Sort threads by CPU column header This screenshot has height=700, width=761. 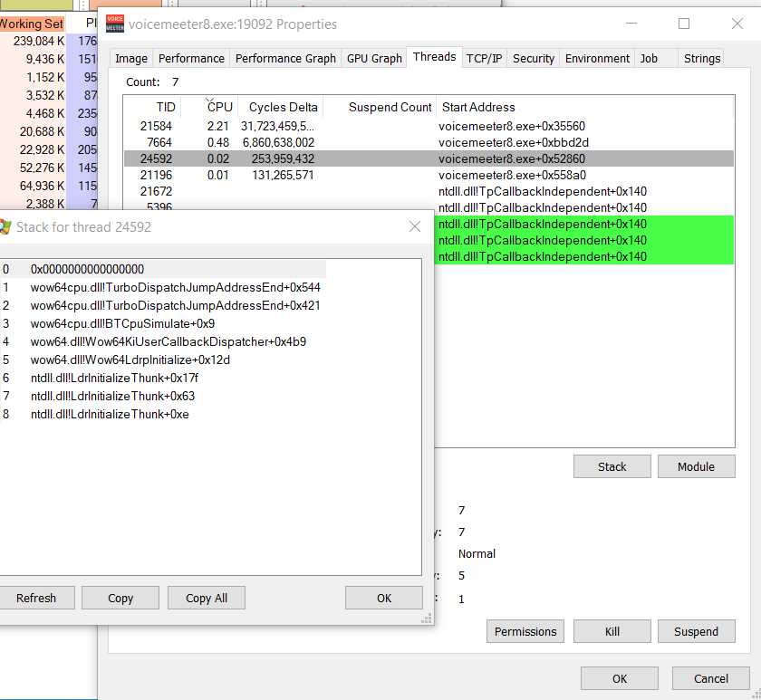click(220, 107)
